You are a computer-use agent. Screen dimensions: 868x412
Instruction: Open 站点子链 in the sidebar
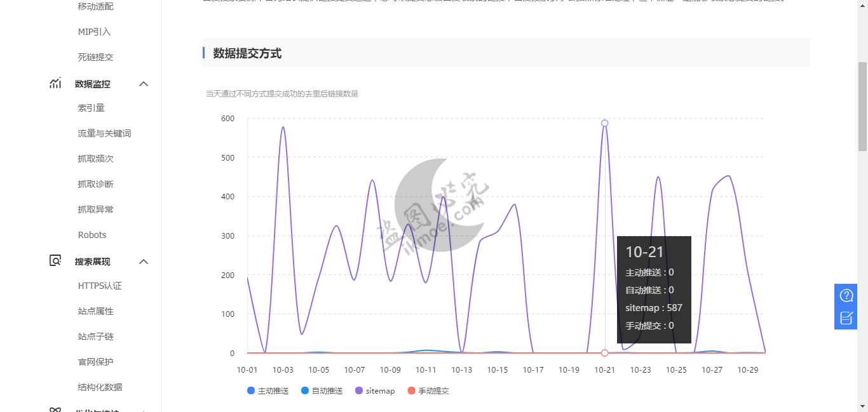(96, 336)
